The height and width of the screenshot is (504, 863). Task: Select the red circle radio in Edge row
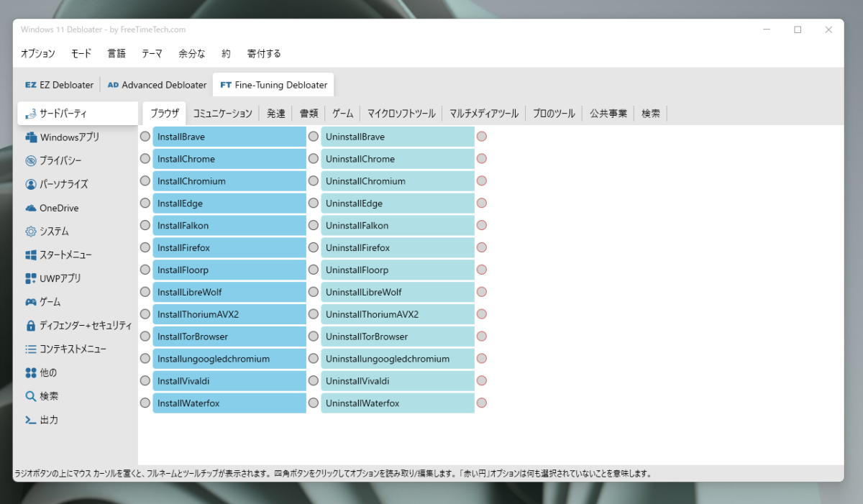click(482, 203)
